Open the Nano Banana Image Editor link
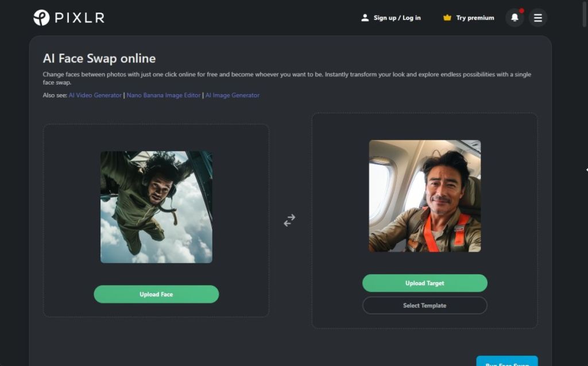588x366 pixels. 163,95
